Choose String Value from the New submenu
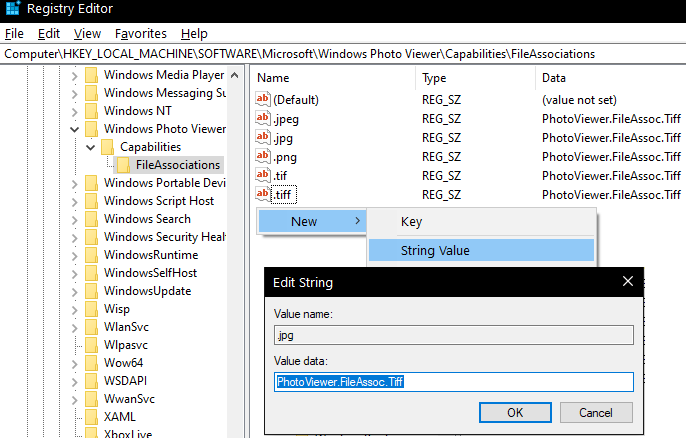The width and height of the screenshot is (686, 438). (x=481, y=250)
